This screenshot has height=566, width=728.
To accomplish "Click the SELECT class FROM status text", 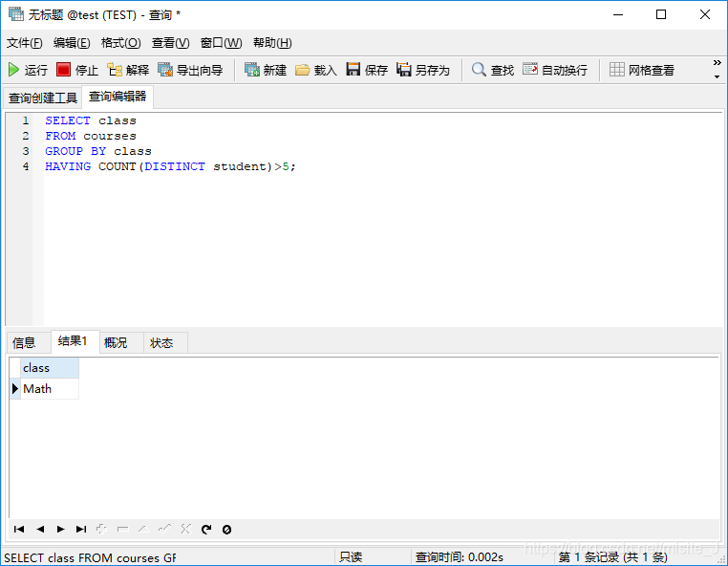I will (x=90, y=557).
